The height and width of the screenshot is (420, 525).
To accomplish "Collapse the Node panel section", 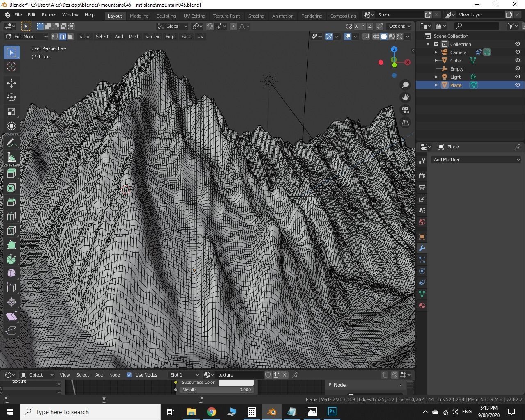I will coord(329,385).
